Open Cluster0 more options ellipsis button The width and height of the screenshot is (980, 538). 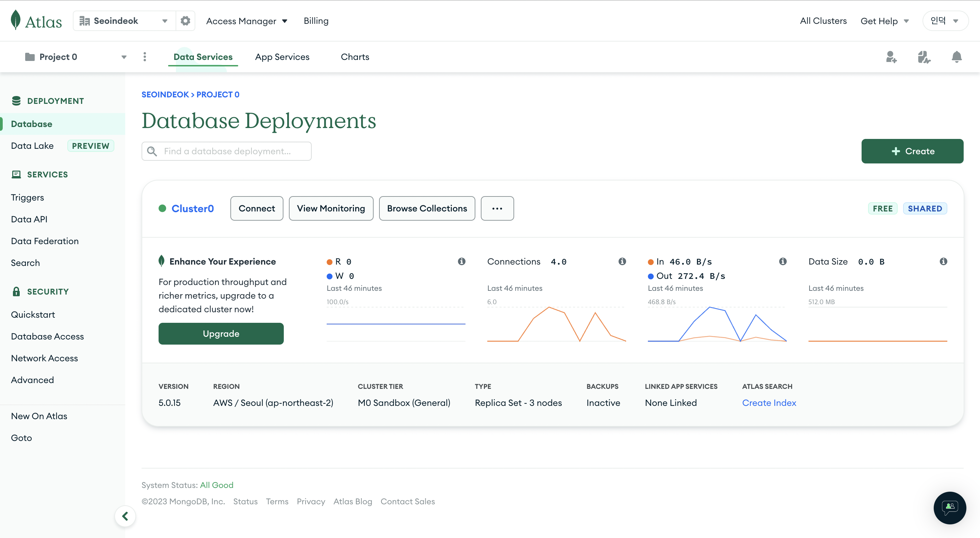pyautogui.click(x=497, y=208)
